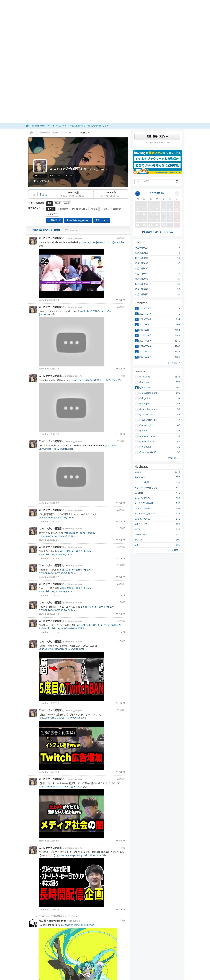Click the @YouTube friend avatar icon

(136, 377)
